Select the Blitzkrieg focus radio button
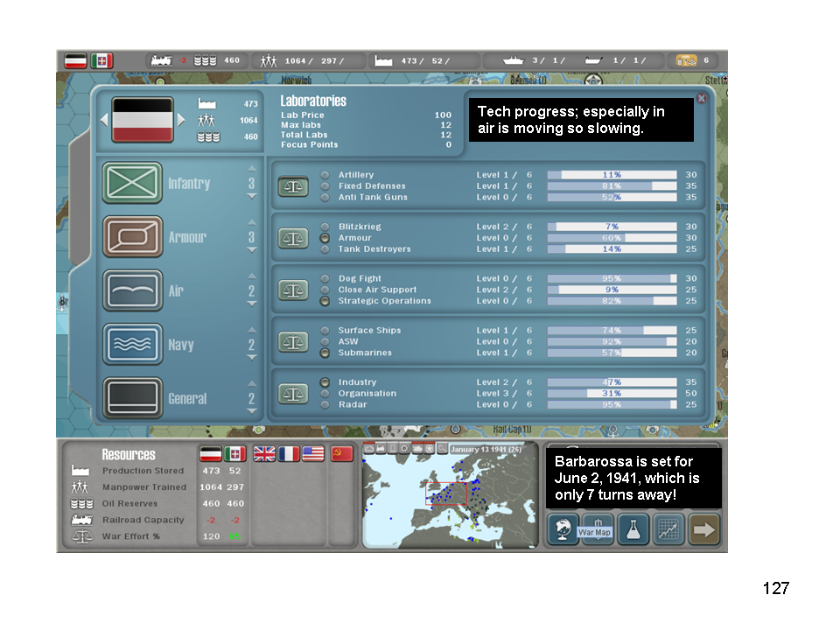 (325, 227)
